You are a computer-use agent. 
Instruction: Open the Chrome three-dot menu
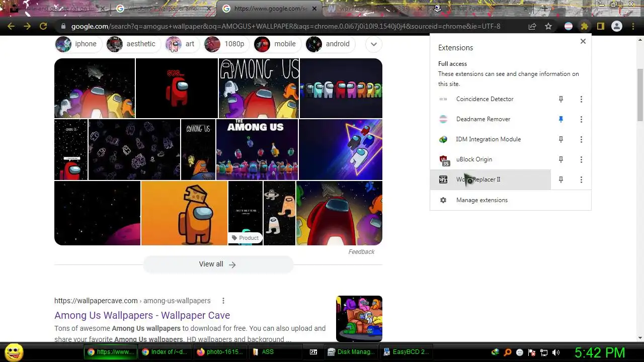(x=633, y=26)
